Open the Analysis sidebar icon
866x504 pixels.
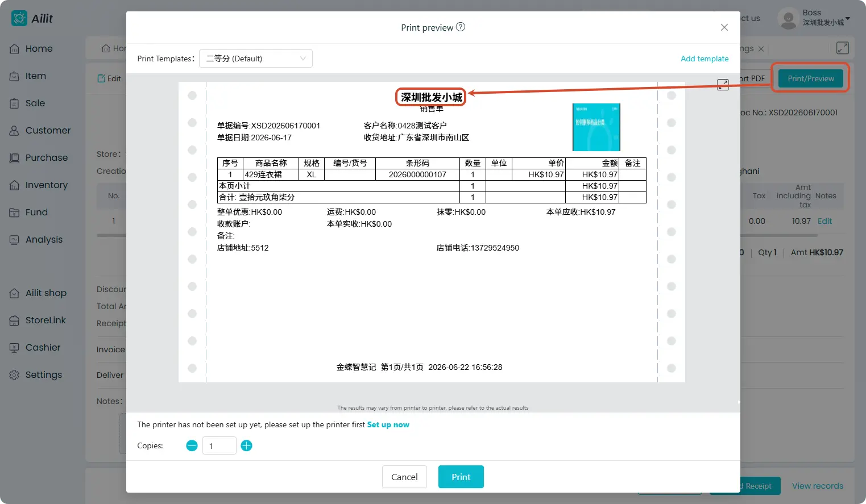click(x=15, y=240)
